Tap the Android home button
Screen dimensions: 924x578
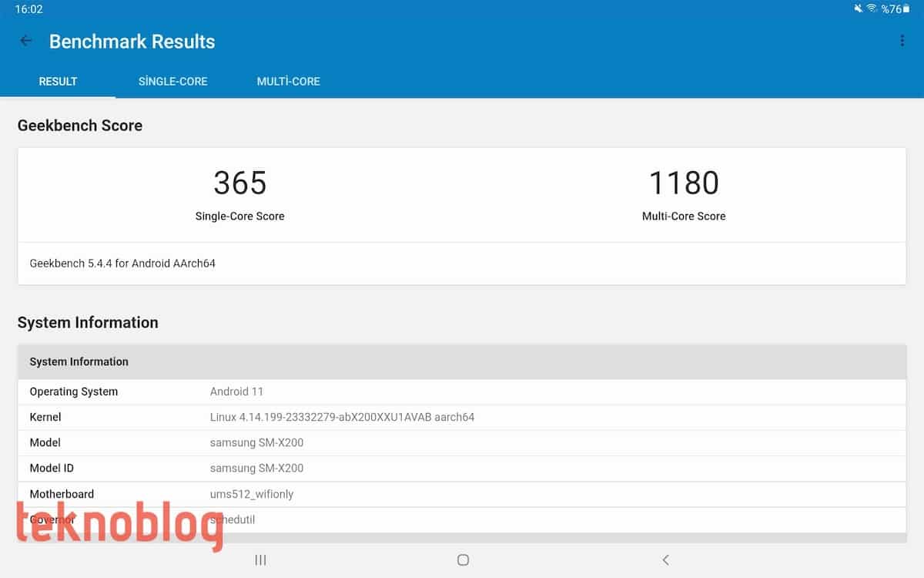pos(463,560)
